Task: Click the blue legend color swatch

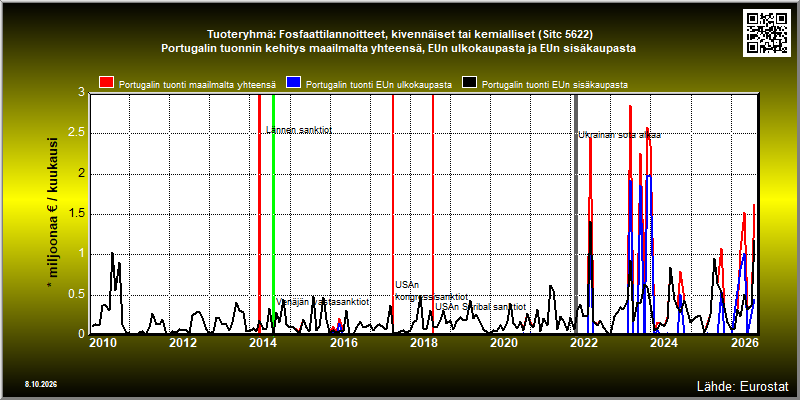Action: pos(294,83)
